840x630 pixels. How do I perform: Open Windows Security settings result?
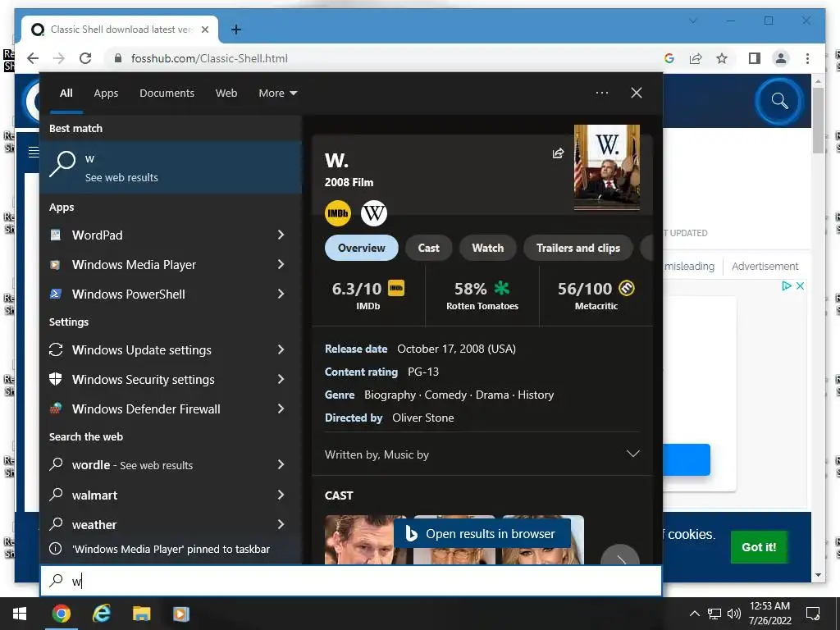click(171, 379)
